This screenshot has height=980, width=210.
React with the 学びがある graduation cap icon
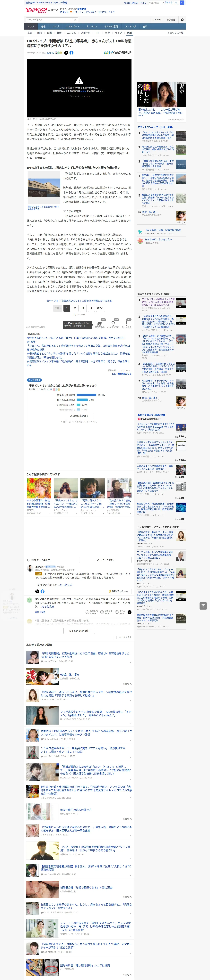pos(100,324)
